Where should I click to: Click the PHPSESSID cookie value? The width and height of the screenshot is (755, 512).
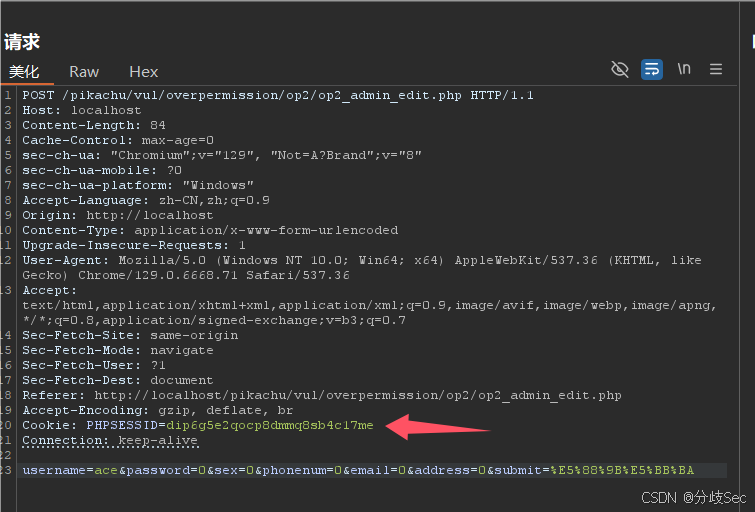(270, 425)
